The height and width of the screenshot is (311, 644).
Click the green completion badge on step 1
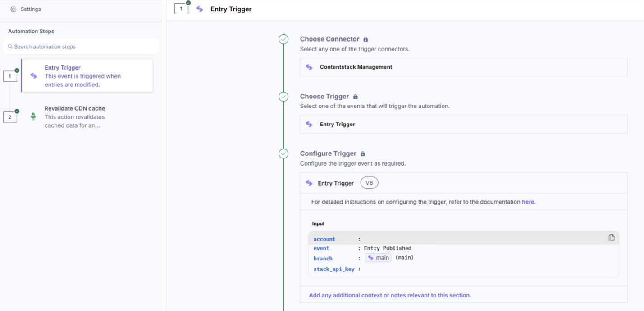click(16, 70)
